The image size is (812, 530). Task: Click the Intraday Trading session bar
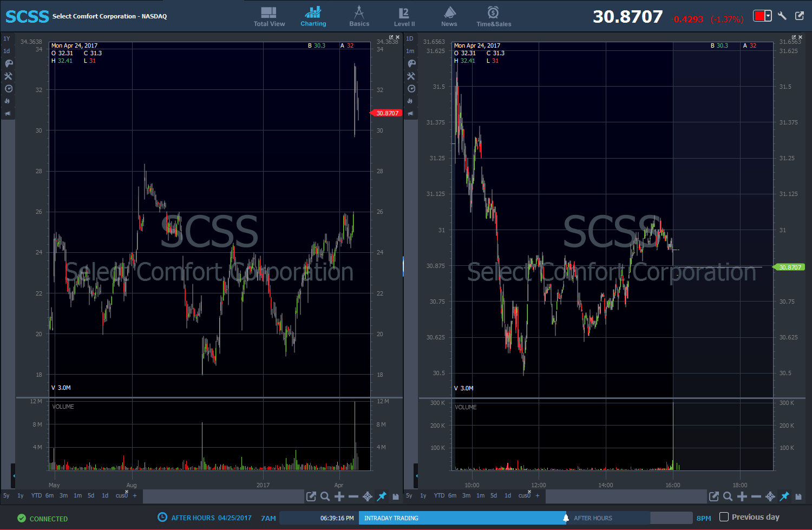point(462,518)
